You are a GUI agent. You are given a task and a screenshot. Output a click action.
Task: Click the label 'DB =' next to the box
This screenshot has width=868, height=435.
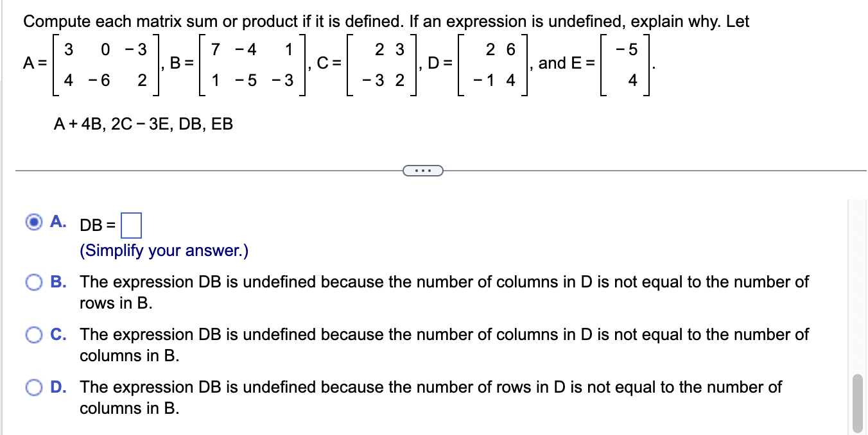point(98,226)
